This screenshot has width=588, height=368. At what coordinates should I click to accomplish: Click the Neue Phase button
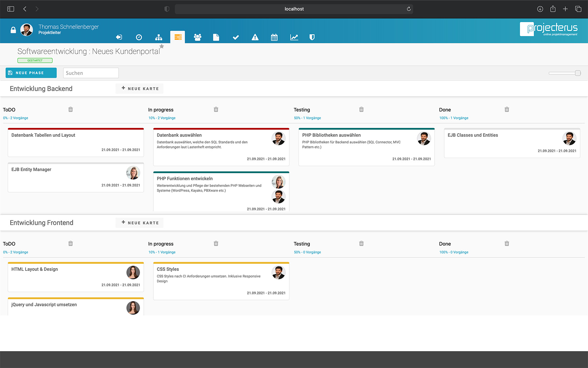pos(31,73)
